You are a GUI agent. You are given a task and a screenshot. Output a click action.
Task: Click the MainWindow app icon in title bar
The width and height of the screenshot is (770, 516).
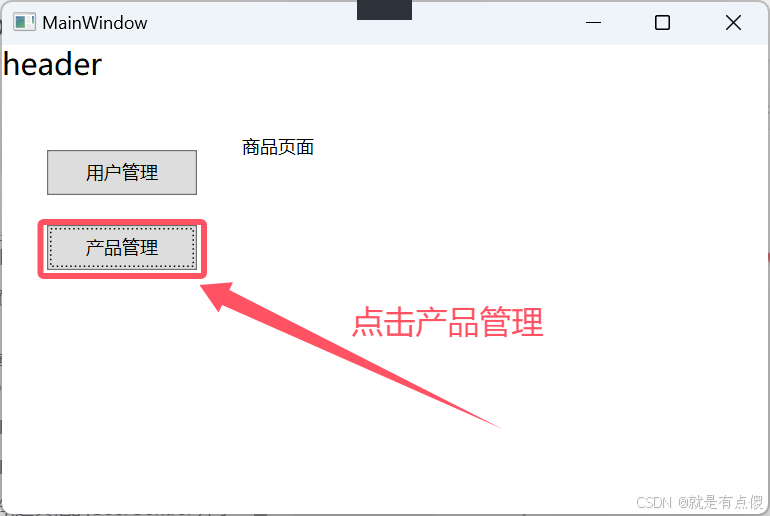tap(24, 23)
